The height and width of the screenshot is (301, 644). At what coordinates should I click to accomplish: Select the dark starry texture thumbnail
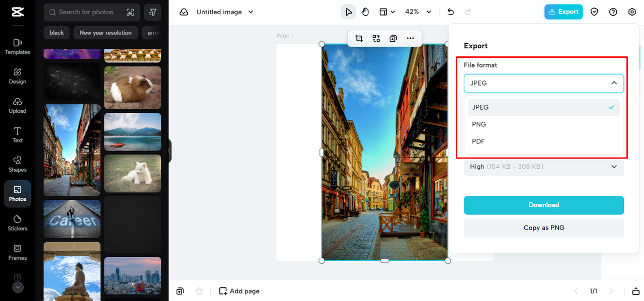coord(72,82)
